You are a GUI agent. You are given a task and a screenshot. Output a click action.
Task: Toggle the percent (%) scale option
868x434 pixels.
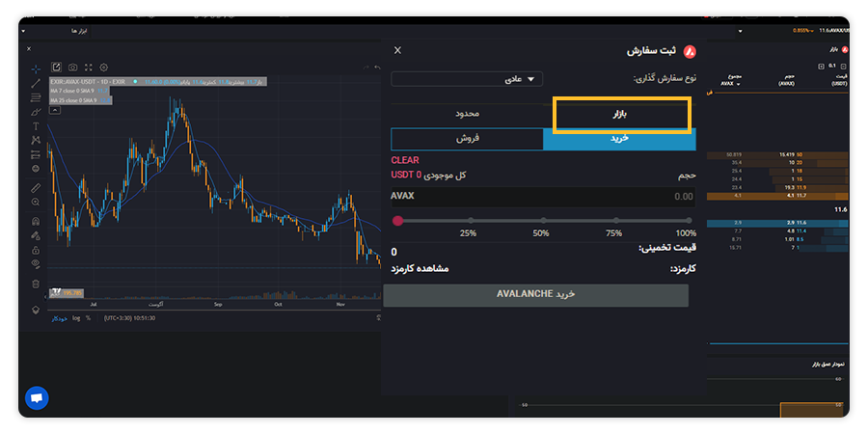pyautogui.click(x=88, y=318)
